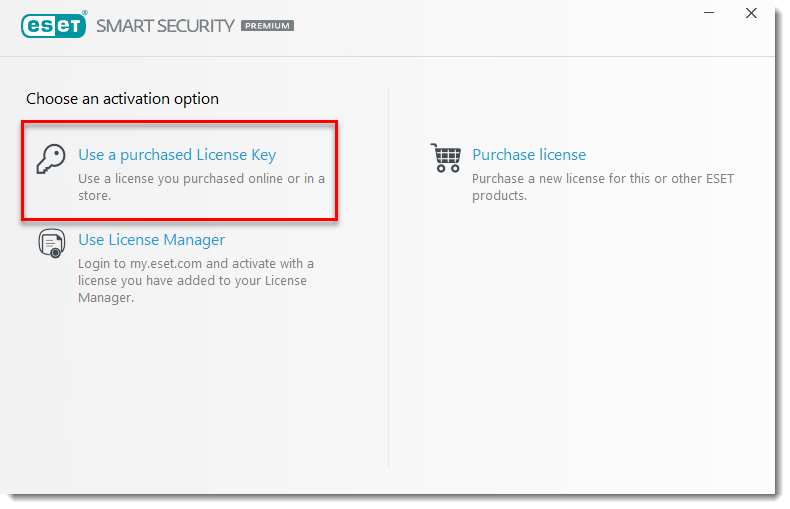Open the Use License Manager option
This screenshot has width=790, height=509.
[152, 240]
